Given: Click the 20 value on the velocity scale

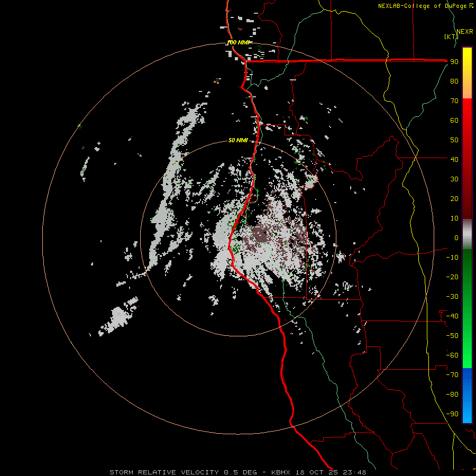Looking at the screenshot, I should pos(454,198).
